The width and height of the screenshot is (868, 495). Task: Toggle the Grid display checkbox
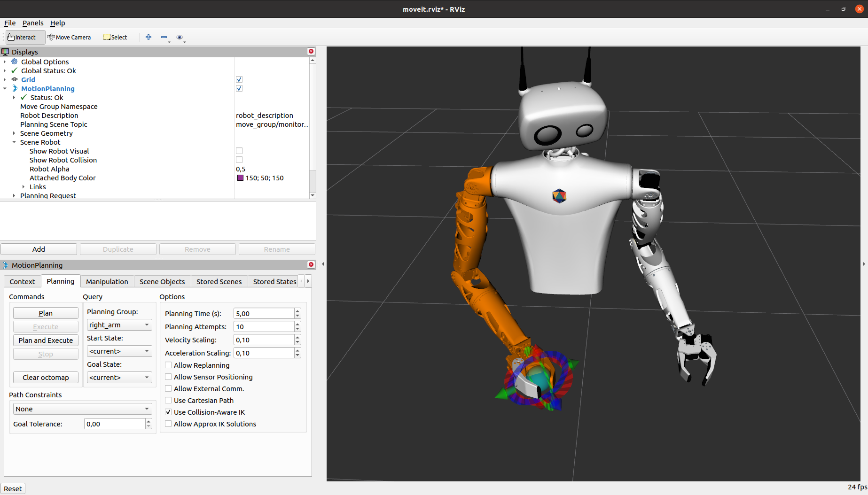pyautogui.click(x=239, y=79)
